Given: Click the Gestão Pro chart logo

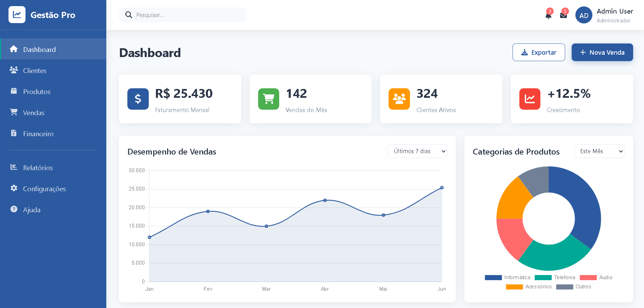Looking at the screenshot, I should click(x=17, y=15).
